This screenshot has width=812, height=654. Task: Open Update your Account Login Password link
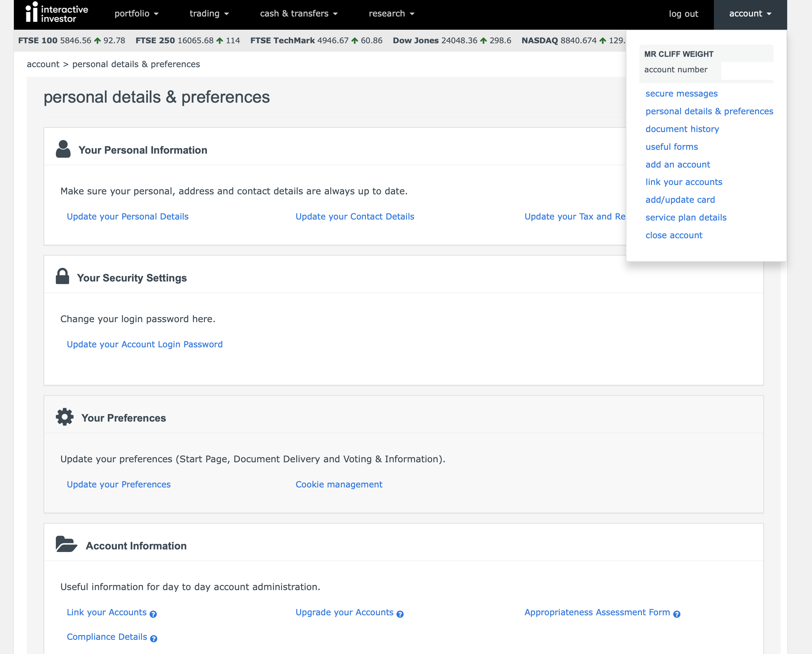point(145,344)
